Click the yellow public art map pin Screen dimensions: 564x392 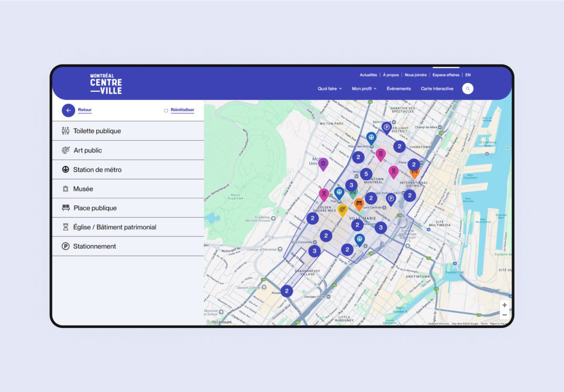(343, 210)
